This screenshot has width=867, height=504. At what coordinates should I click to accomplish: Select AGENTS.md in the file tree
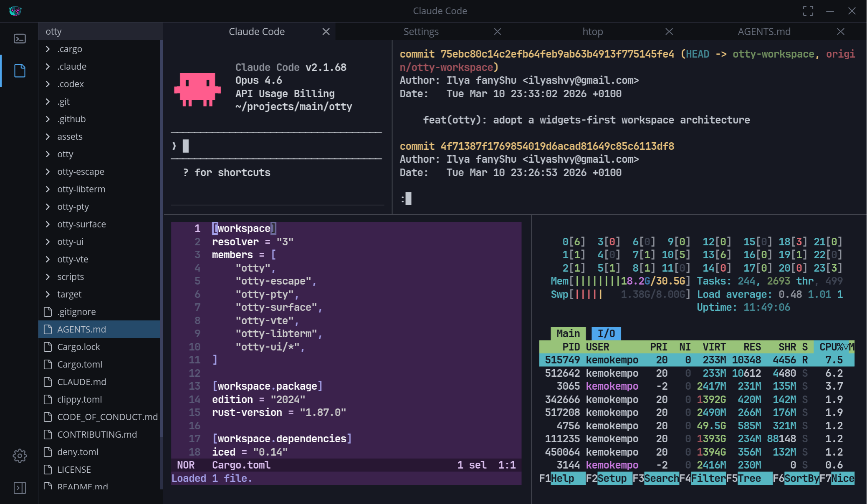99,329
